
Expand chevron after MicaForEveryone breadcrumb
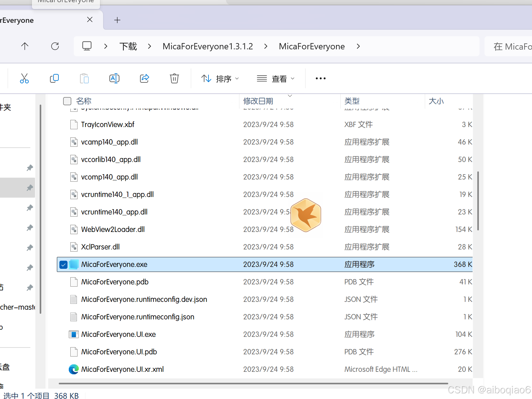(x=358, y=46)
